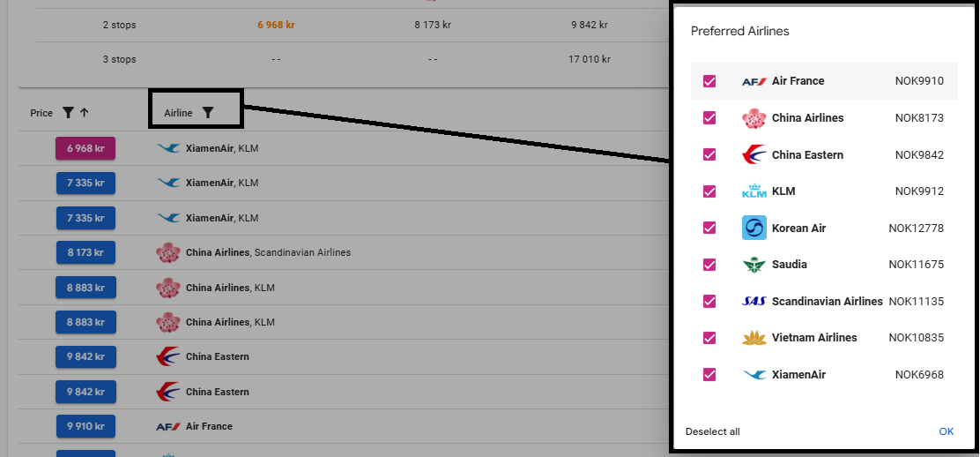Screen dimensions: 980x457
Task: Click the KLM logo in Preferred Airlines
Action: [x=754, y=191]
